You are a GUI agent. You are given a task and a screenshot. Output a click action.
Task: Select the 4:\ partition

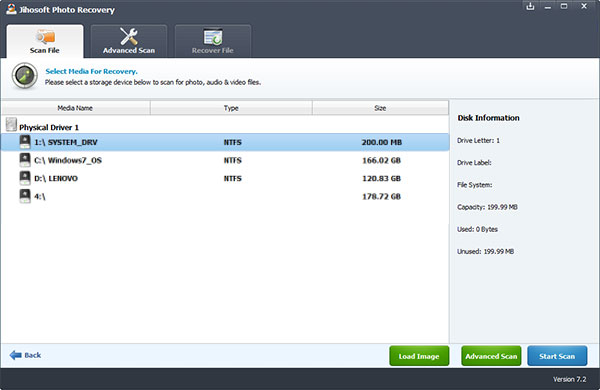225,196
